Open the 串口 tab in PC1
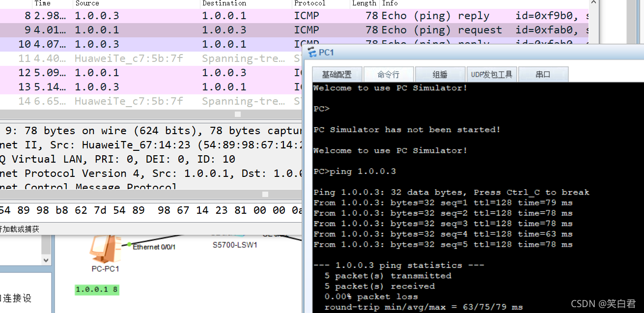The image size is (644, 313). pos(543,75)
